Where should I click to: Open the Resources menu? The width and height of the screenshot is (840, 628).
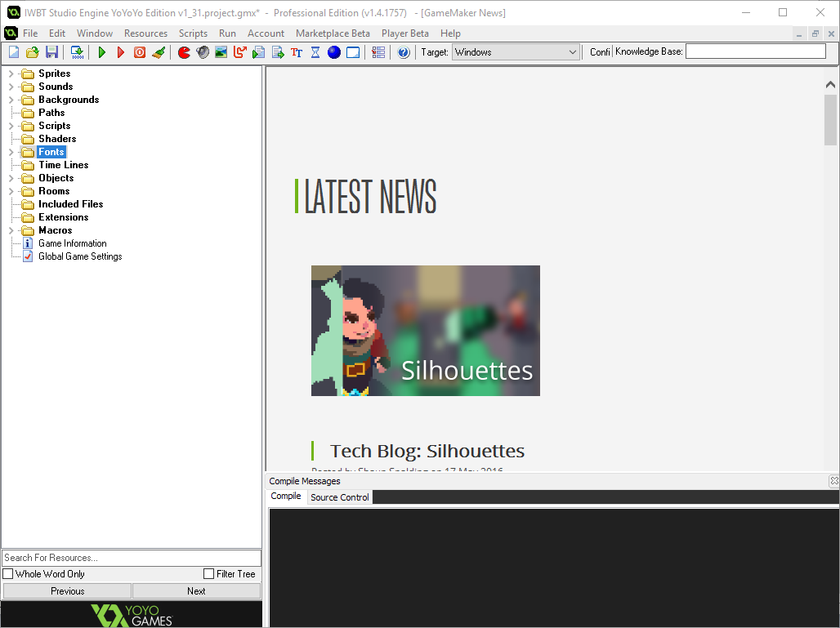pos(145,33)
